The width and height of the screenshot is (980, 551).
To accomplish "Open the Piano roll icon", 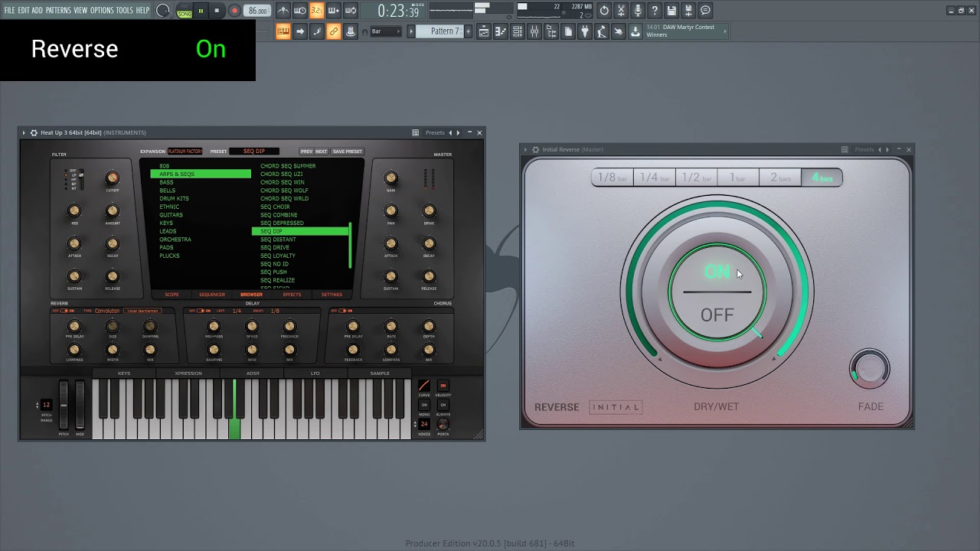I will (x=501, y=31).
